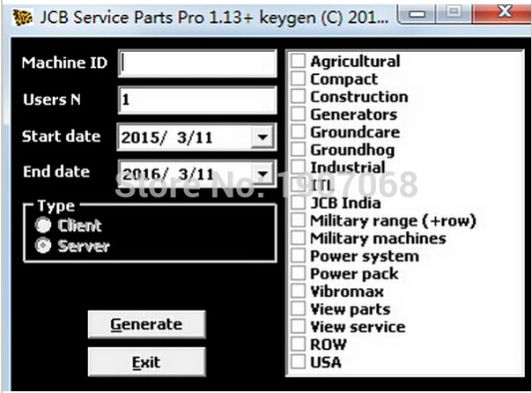Enable the Industrial checkbox
Viewport: 532px width, 393px height.
[299, 167]
